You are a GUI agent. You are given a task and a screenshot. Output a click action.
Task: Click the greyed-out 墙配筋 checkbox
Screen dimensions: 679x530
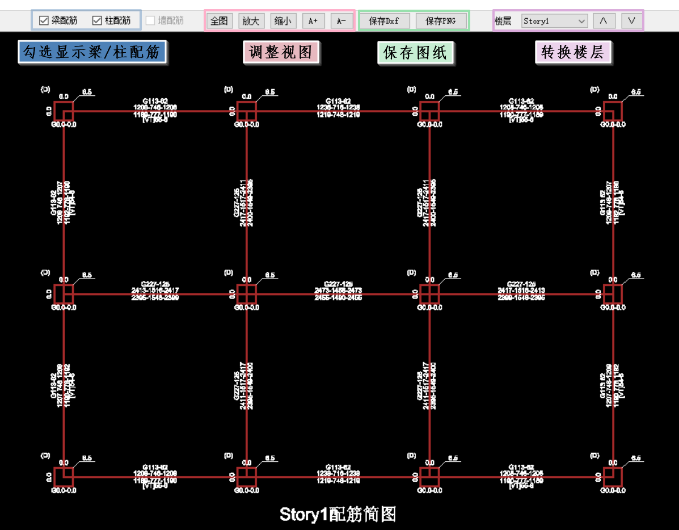(x=151, y=20)
